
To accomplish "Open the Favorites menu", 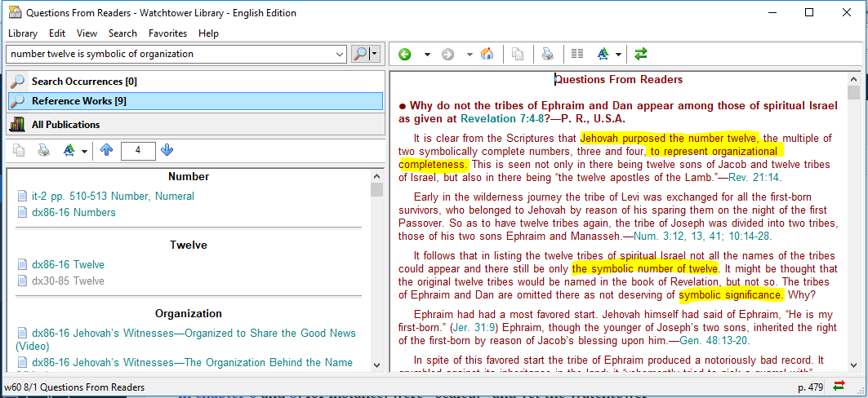I will pos(167,33).
